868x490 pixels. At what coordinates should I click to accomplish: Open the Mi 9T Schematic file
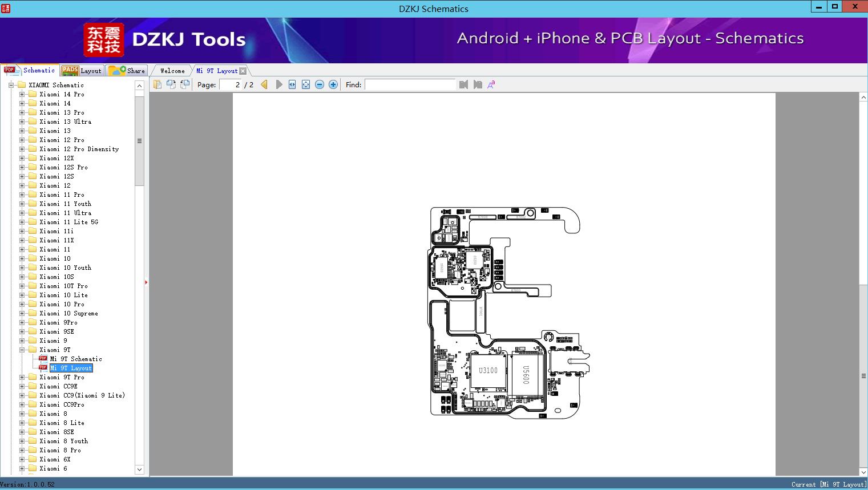pyautogui.click(x=76, y=359)
